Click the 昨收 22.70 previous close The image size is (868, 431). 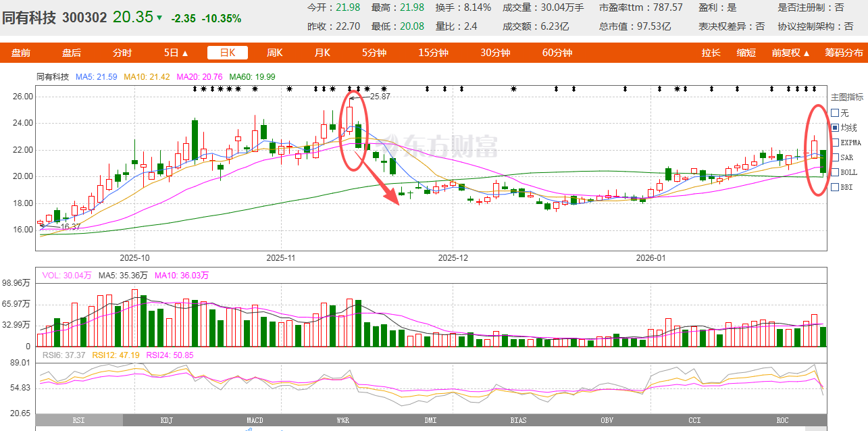click(x=334, y=26)
